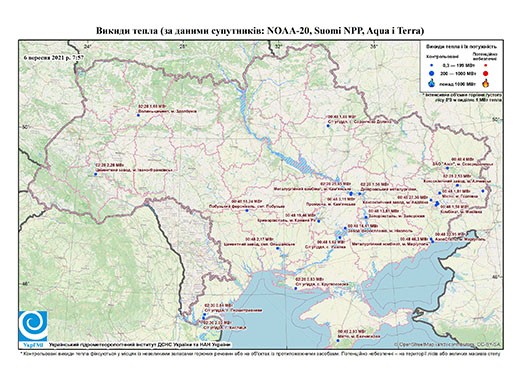Click the blue marker near Zdolbuniv
The image size is (520, 368).
[138, 115]
